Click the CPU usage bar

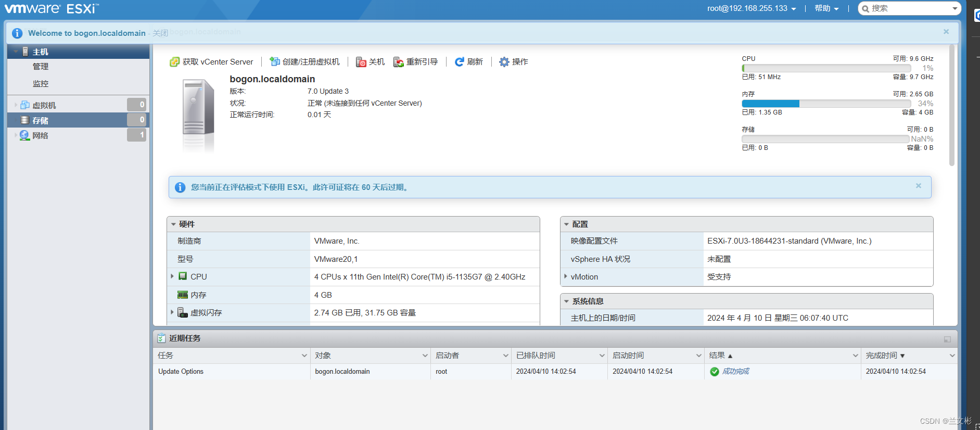click(826, 68)
